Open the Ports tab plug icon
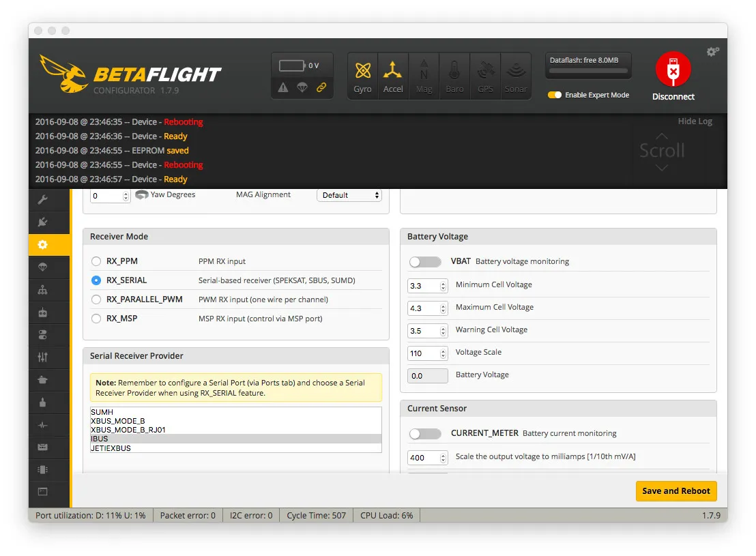Image resolution: width=756 pixels, height=556 pixels. tap(42, 222)
